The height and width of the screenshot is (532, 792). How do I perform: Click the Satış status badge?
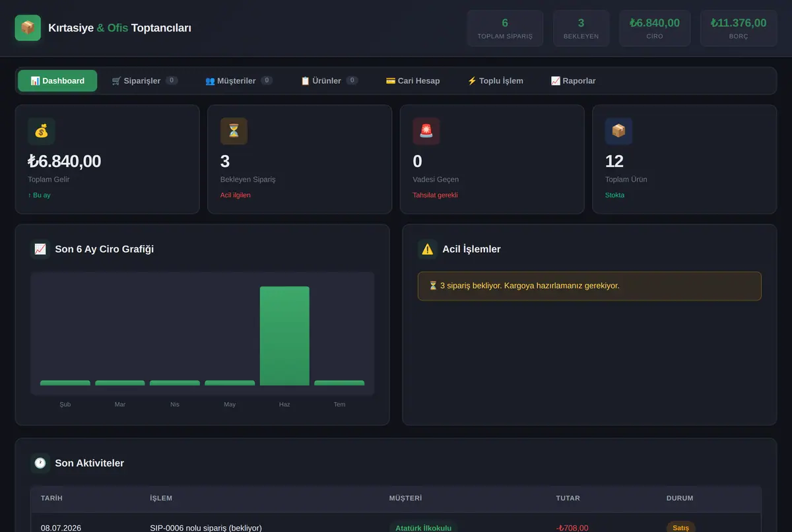[x=680, y=527]
